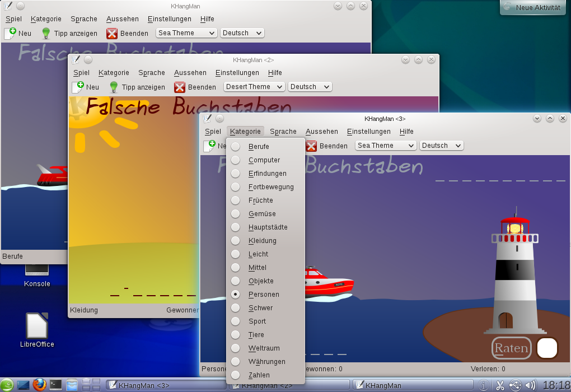The image size is (571, 392).
Task: Pick Währungen from the Kategorie menu
Action: tap(265, 362)
